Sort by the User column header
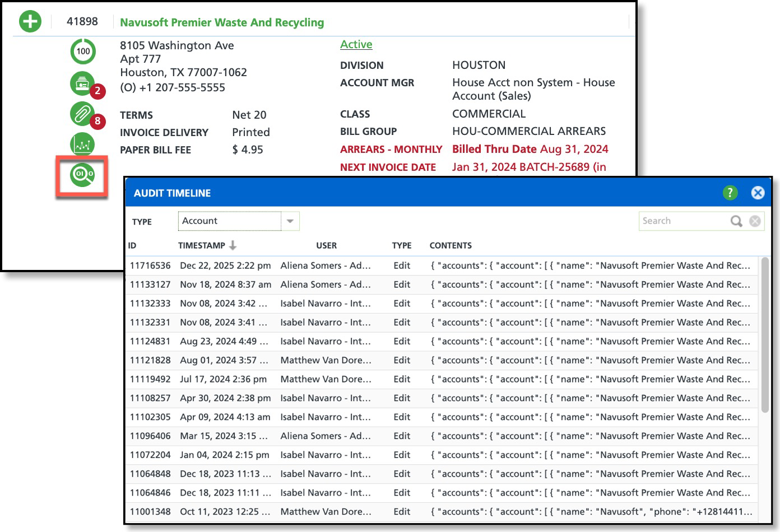This screenshot has width=780, height=532. [x=326, y=245]
